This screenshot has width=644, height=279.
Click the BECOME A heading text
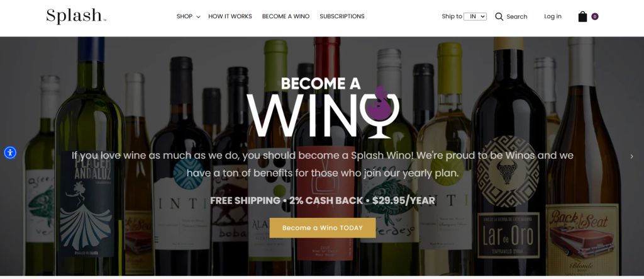point(321,84)
